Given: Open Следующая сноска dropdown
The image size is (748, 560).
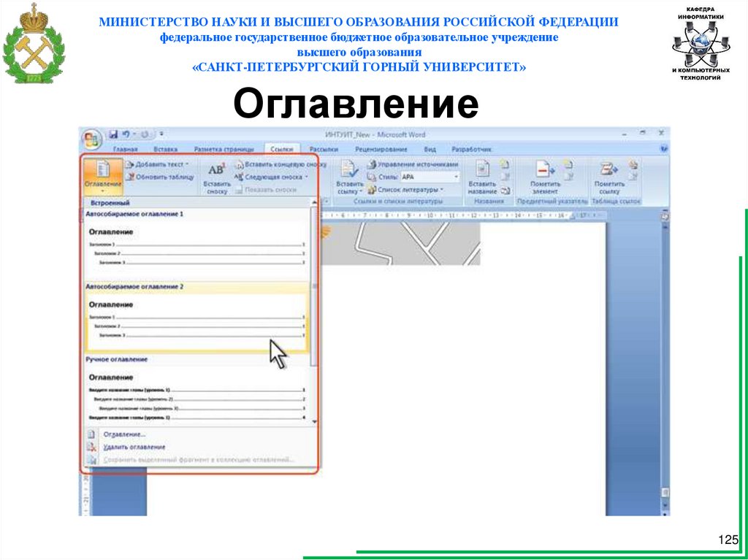Looking at the screenshot, I should pyautogui.click(x=272, y=177).
